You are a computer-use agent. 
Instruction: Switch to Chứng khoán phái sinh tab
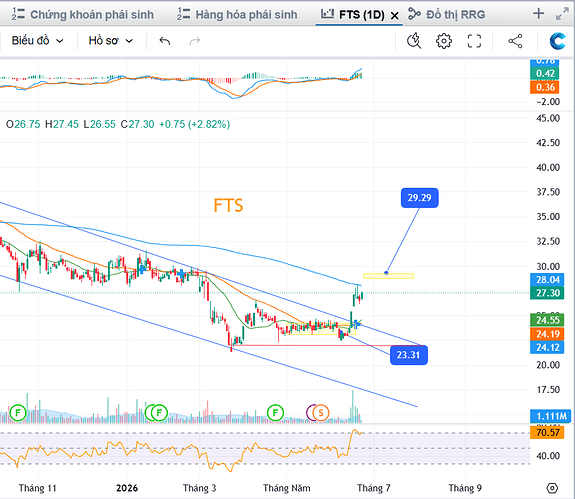click(83, 14)
